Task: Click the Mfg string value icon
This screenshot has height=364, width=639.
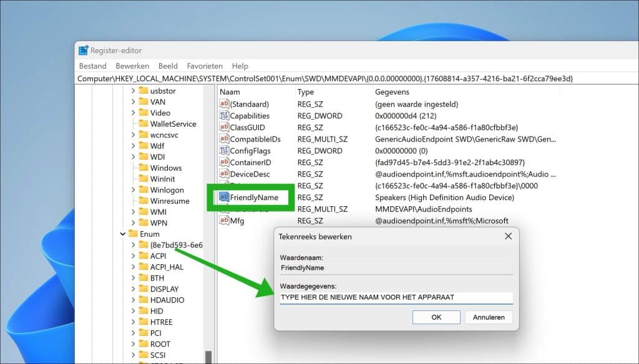Action: tap(224, 220)
